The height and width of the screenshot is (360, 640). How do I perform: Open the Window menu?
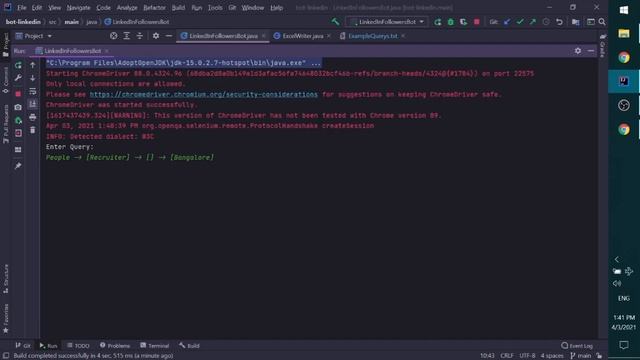pyautogui.click(x=253, y=7)
